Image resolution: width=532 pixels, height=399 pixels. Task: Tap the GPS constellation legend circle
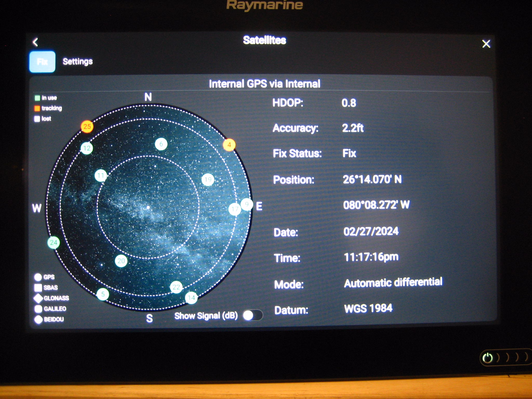(38, 277)
